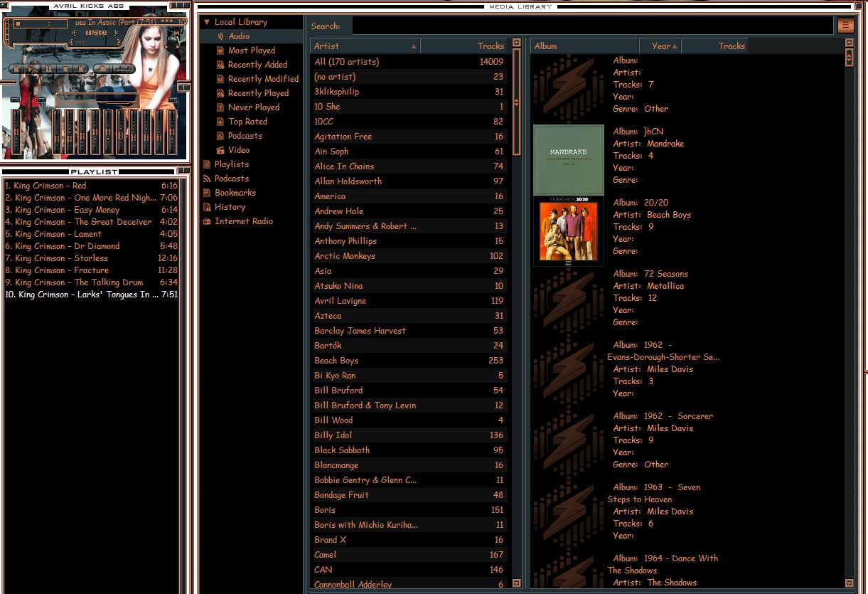Select playlist entry King Crimson - Lament

click(x=91, y=234)
